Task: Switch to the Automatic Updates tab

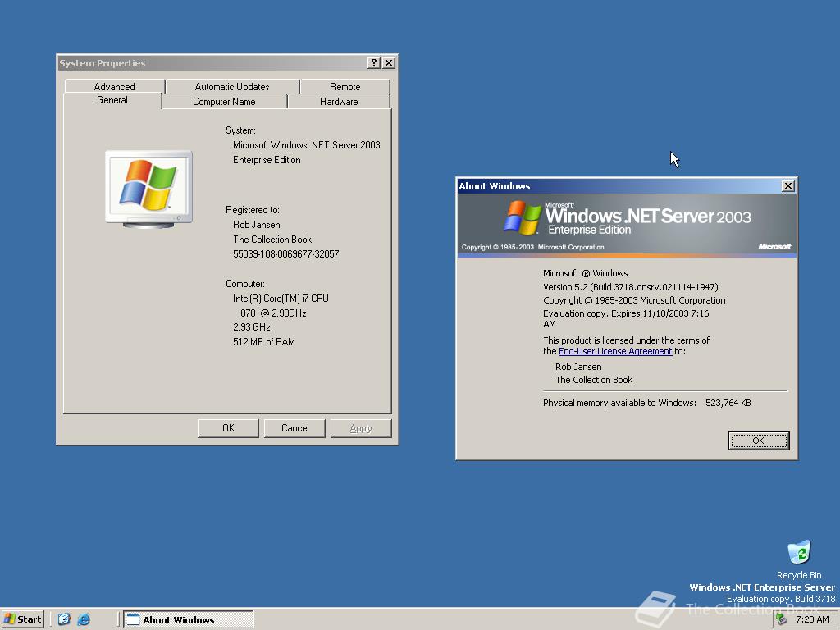Action: pyautogui.click(x=232, y=86)
